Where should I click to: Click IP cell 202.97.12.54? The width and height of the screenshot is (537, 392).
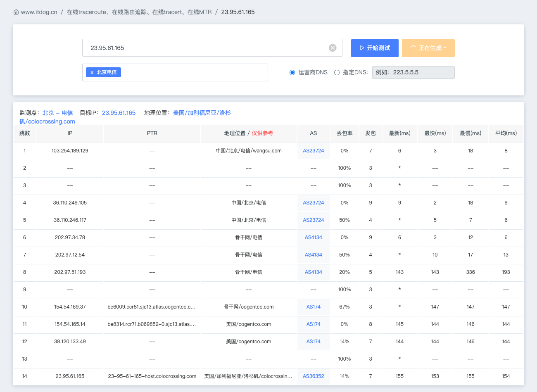click(x=70, y=255)
